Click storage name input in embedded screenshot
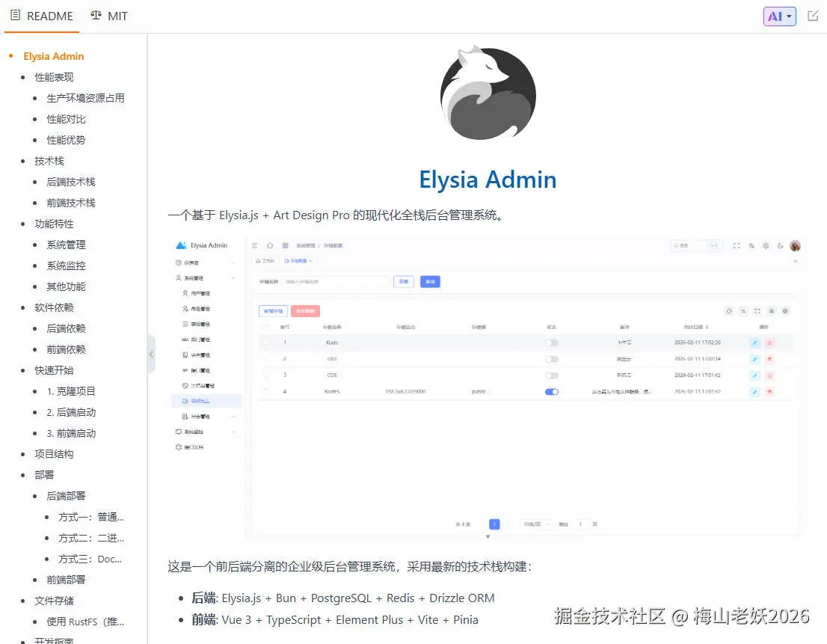 pyautogui.click(x=336, y=282)
